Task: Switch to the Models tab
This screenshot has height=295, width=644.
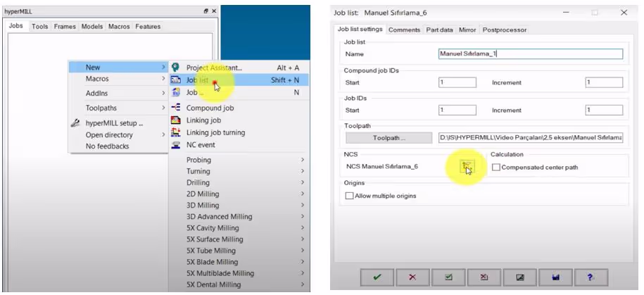Action: click(x=92, y=26)
